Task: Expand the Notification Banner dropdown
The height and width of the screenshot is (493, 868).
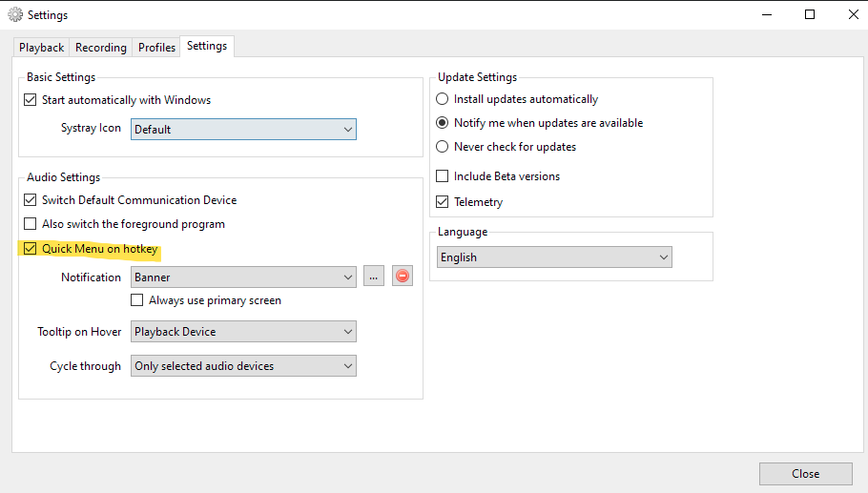Action: (243, 277)
